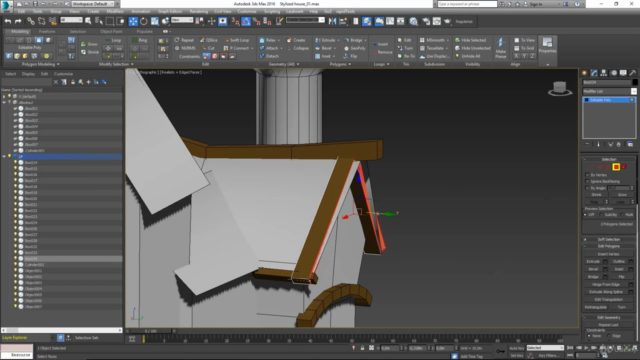Collapse the LP layer tree node
Image resolution: width=640 pixels, height=360 pixels.
(4, 156)
